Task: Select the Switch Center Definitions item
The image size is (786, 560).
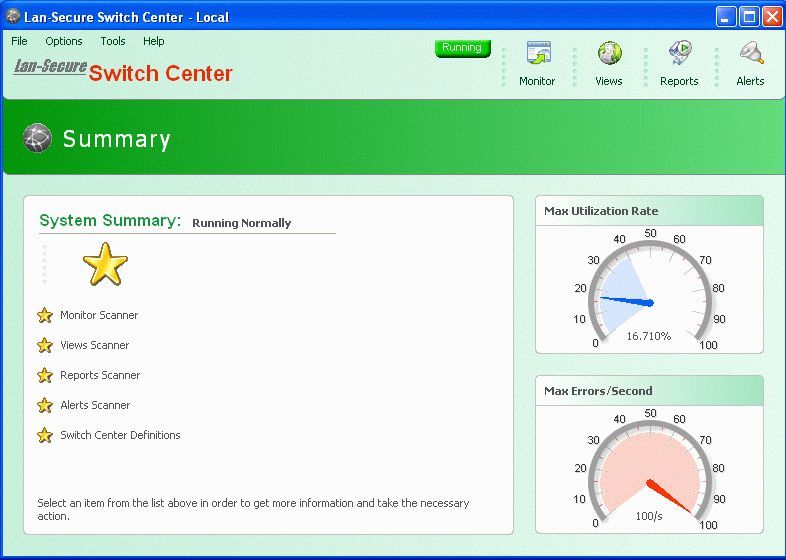Action: (x=120, y=435)
